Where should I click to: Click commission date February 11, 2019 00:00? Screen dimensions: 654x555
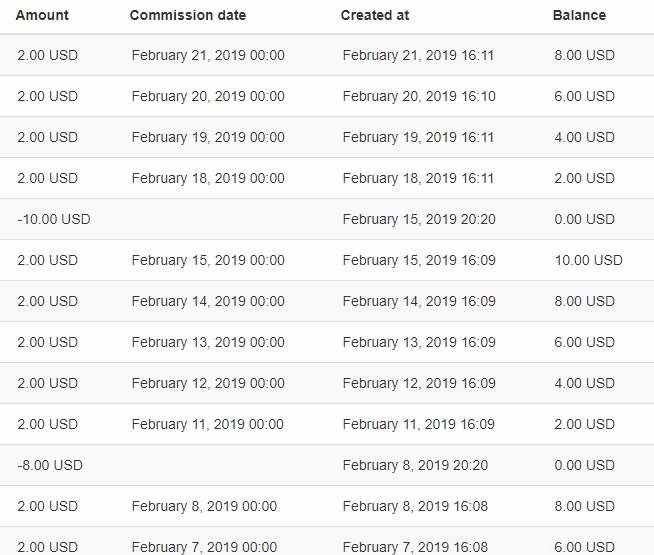pos(207,424)
